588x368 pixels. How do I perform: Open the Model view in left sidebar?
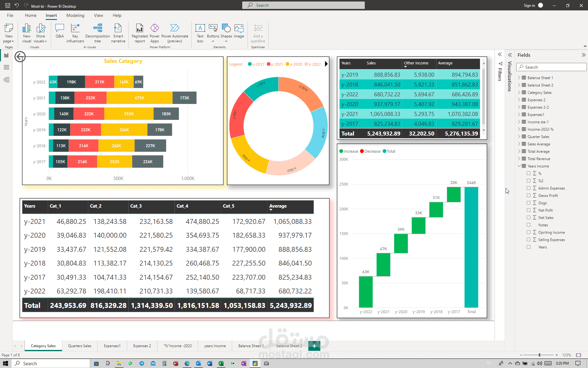(x=6, y=80)
